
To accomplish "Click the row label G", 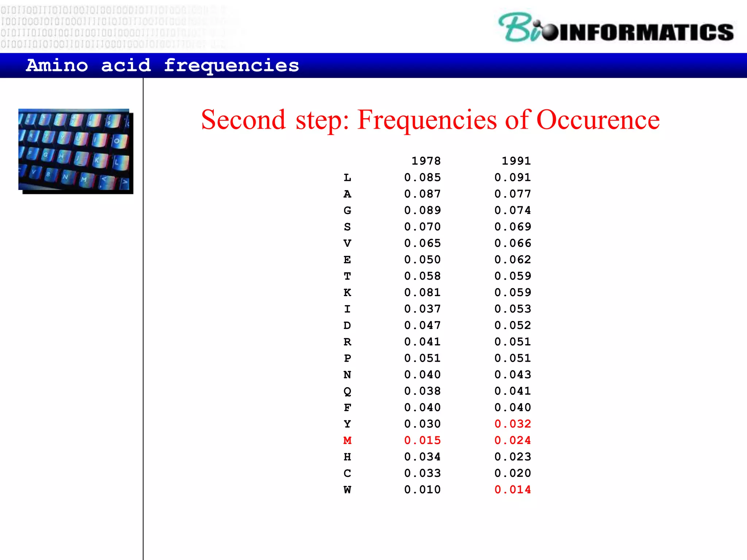I will click(x=347, y=210).
